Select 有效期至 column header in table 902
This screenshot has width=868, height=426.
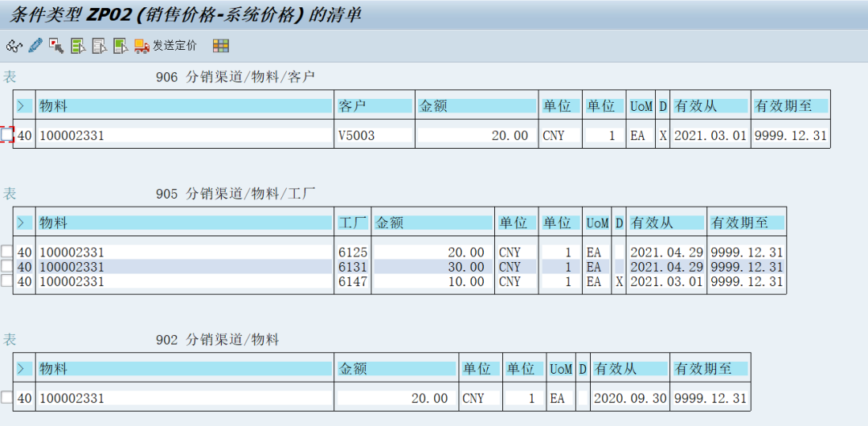click(x=710, y=368)
